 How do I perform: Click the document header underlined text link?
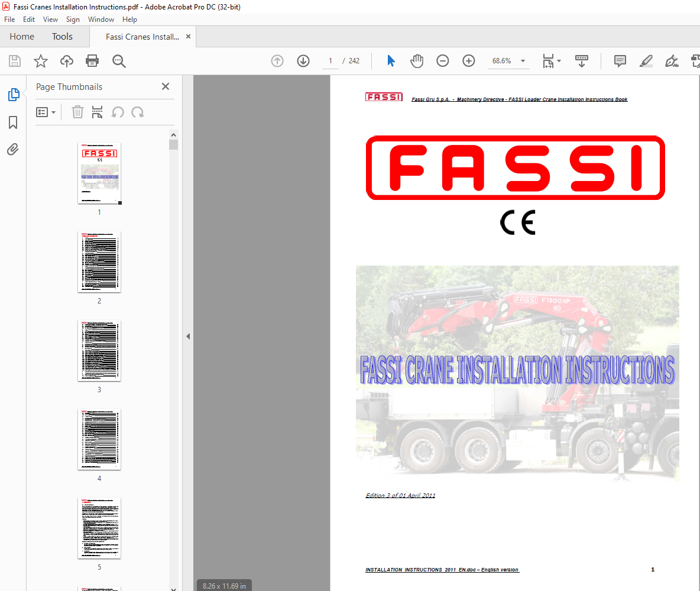click(519, 99)
